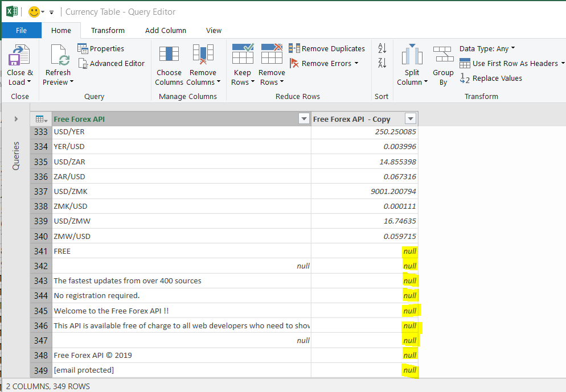Open query Properties
This screenshot has height=392, width=566.
pyautogui.click(x=101, y=48)
